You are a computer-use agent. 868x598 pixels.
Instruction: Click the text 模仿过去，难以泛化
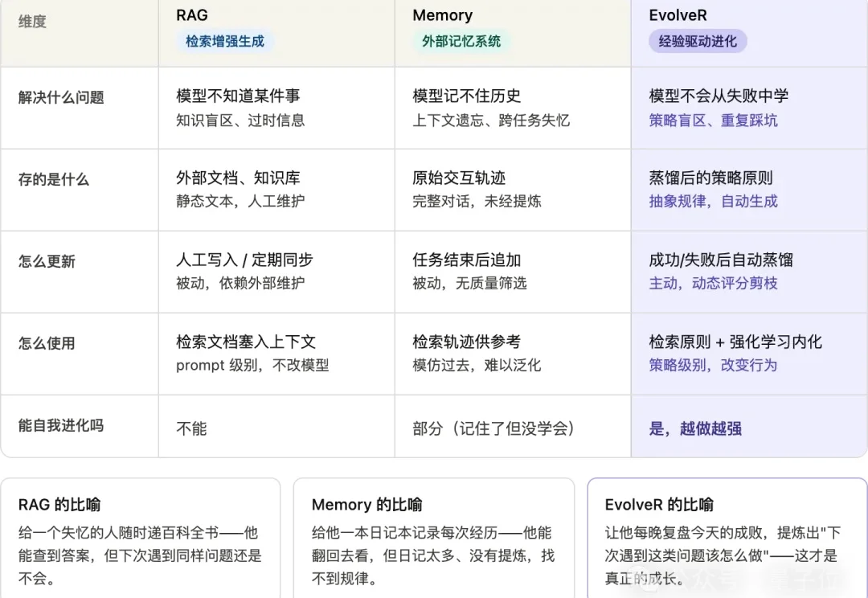[477, 365]
